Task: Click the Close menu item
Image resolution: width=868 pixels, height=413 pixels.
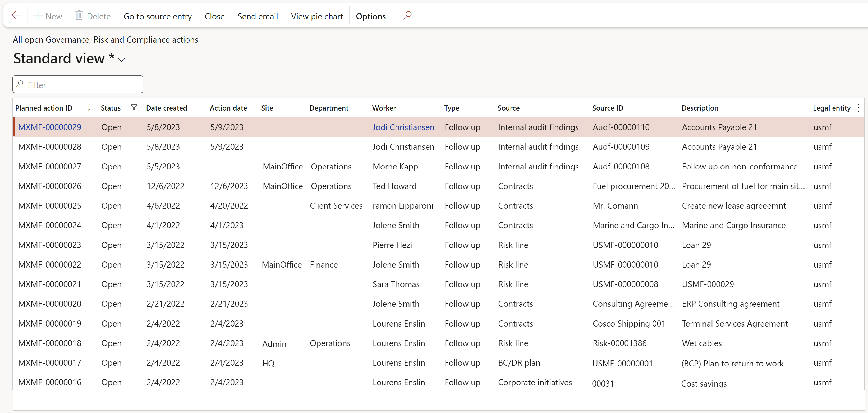Action: (215, 16)
